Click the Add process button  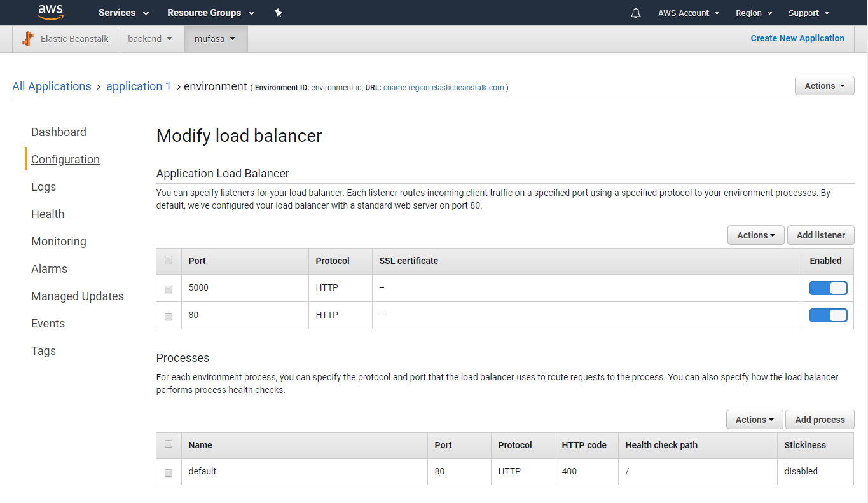point(820,419)
